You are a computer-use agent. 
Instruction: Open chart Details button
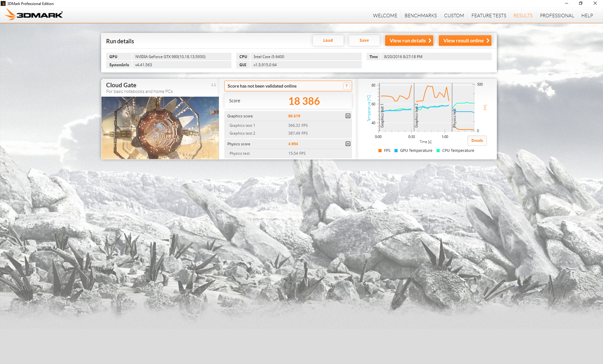pyautogui.click(x=477, y=141)
